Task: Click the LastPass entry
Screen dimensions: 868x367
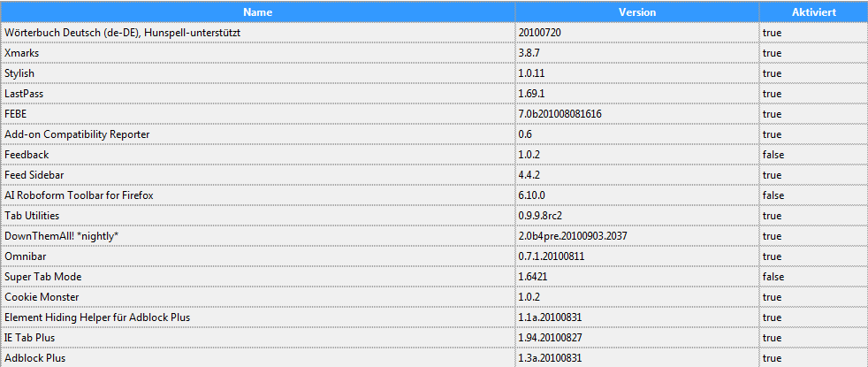Action: point(24,94)
